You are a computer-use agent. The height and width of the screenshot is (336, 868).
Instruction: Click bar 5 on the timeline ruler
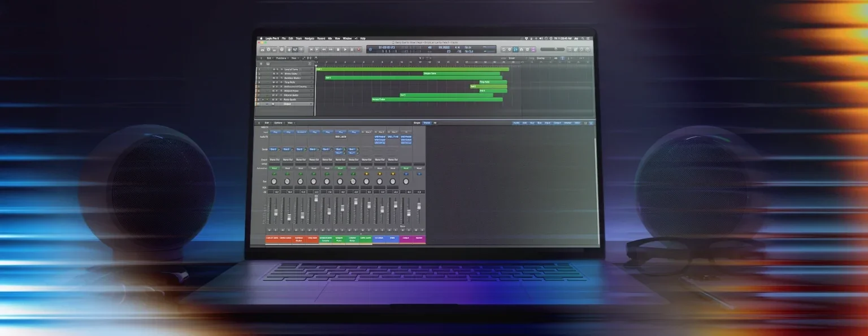pyautogui.click(x=354, y=62)
